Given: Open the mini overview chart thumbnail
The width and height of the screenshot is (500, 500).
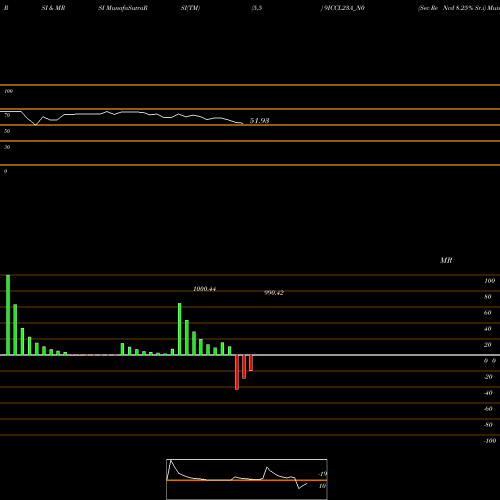Looking at the screenshot, I should 247,479.
